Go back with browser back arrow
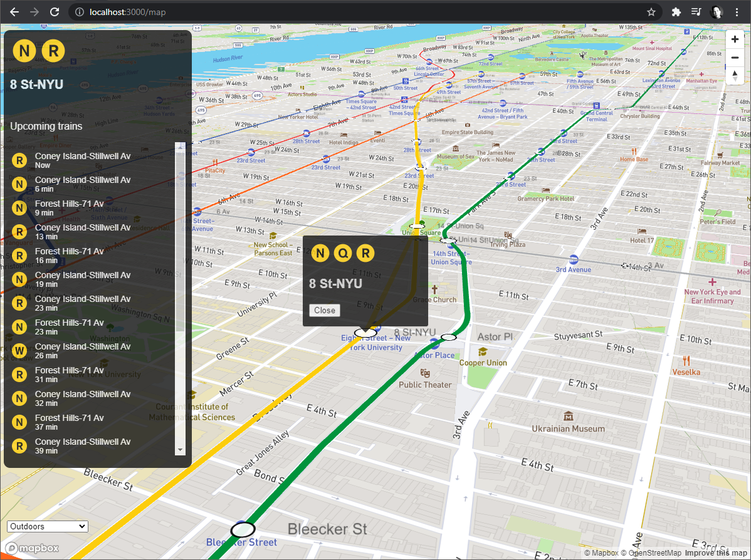Viewport: 751px width, 560px height. pyautogui.click(x=14, y=12)
